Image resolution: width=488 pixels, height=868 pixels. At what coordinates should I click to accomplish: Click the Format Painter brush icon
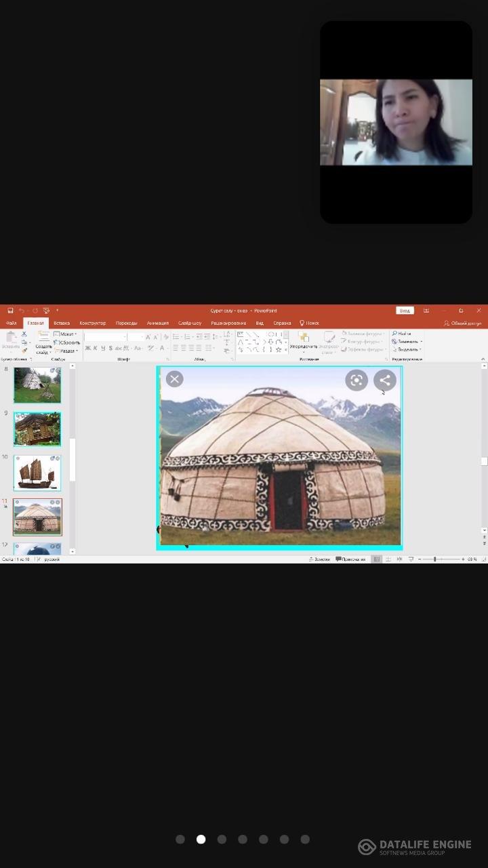(24, 351)
